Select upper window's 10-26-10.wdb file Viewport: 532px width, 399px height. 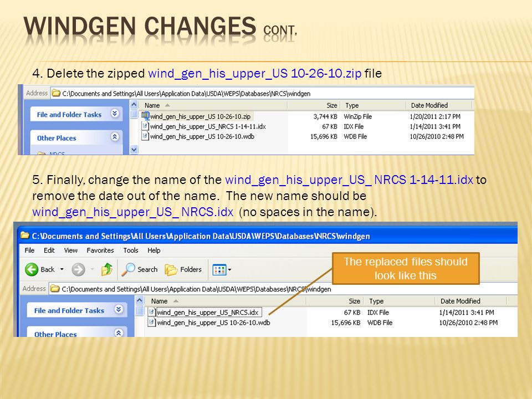[x=202, y=136]
